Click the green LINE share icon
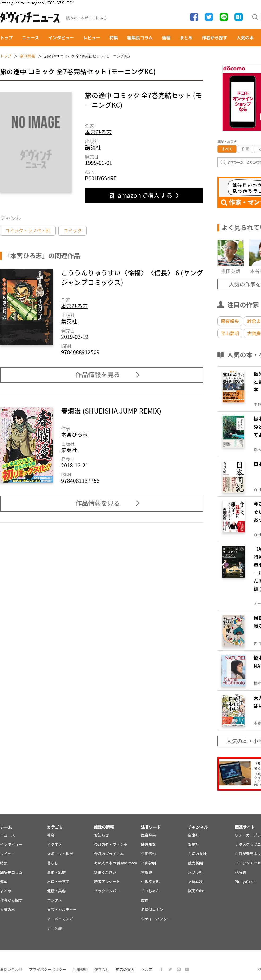The width and height of the screenshot is (261, 980). tap(224, 17)
